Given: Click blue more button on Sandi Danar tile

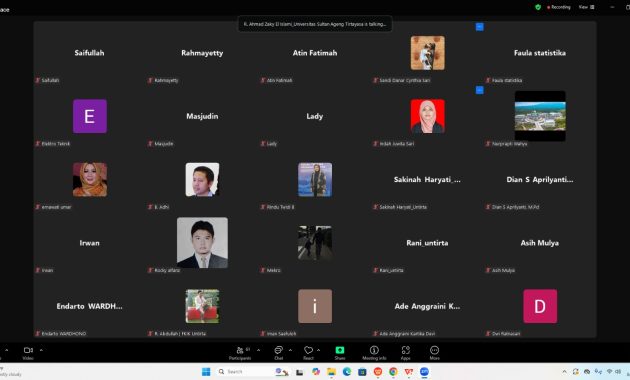Looking at the screenshot, I should pyautogui.click(x=479, y=27).
